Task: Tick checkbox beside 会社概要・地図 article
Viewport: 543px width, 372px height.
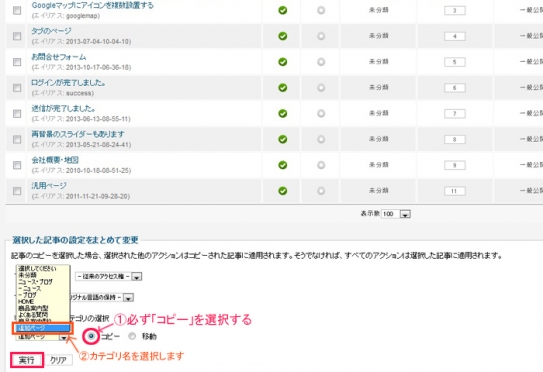Action: pyautogui.click(x=17, y=165)
